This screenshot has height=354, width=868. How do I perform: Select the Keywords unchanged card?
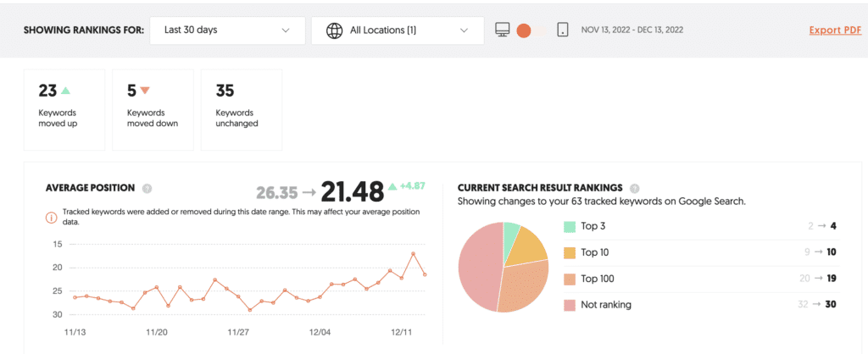tap(237, 109)
